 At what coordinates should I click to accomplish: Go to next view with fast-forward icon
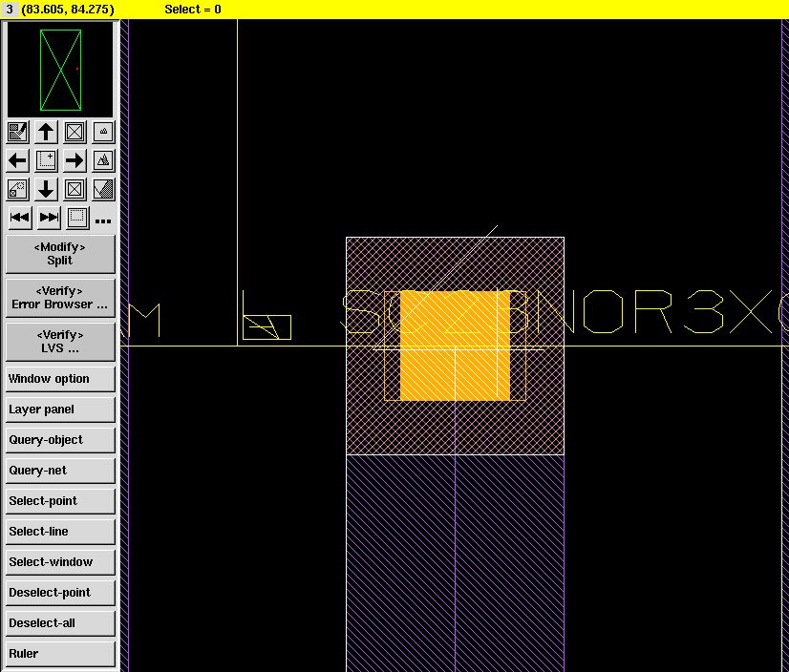pos(49,218)
